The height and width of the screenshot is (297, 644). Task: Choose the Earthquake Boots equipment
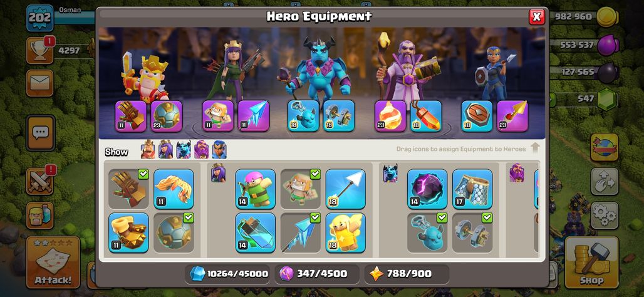click(x=128, y=232)
